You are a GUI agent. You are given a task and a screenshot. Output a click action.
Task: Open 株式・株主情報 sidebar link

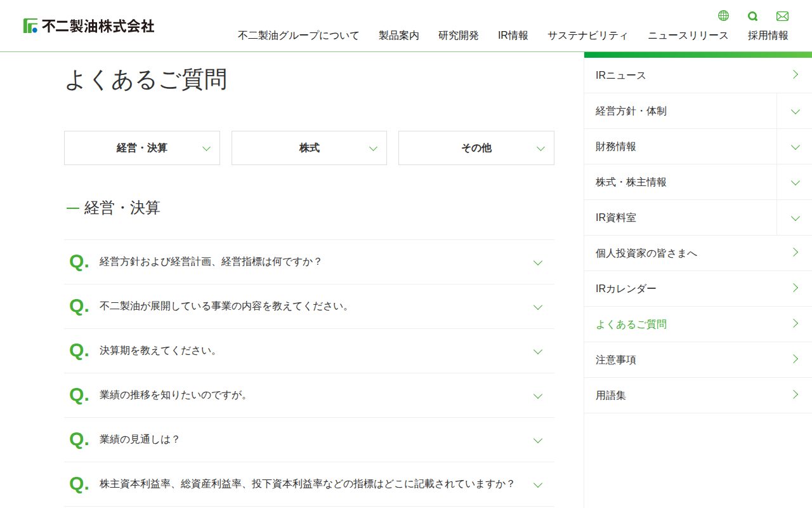click(x=680, y=182)
